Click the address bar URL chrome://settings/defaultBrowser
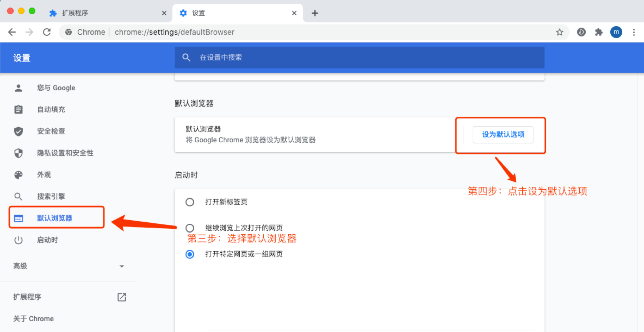This screenshot has height=332, width=644. click(x=174, y=32)
